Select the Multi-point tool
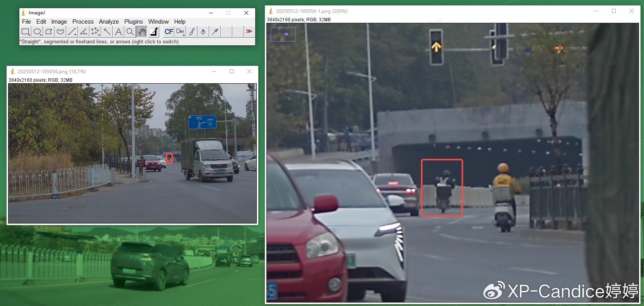 [95, 32]
